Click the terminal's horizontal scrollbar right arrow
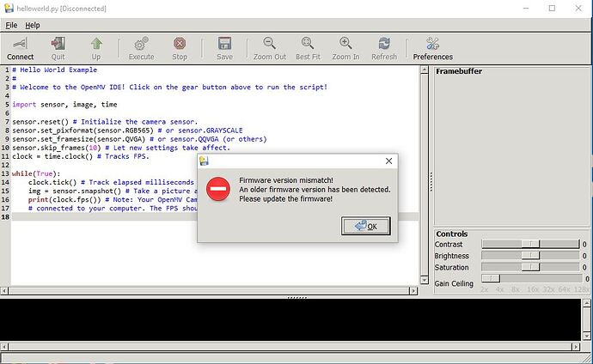 pyautogui.click(x=576, y=347)
